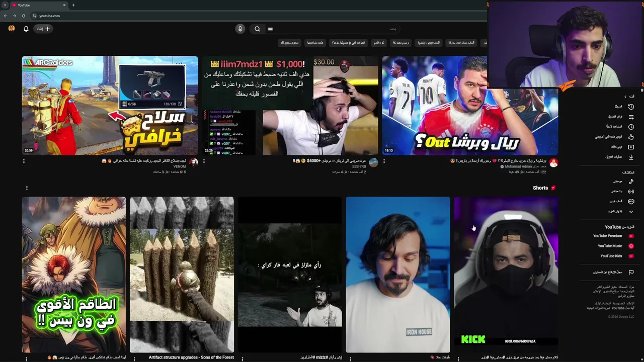The width and height of the screenshot is (644, 362).
Task: Open Downloads (عمليات التنزيل) in the sidebar
Action: tap(619, 157)
